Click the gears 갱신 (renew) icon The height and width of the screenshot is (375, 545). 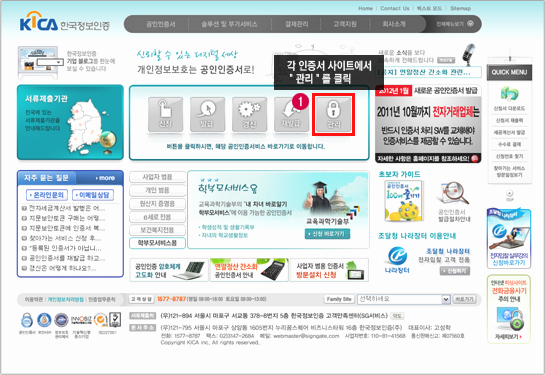point(250,114)
